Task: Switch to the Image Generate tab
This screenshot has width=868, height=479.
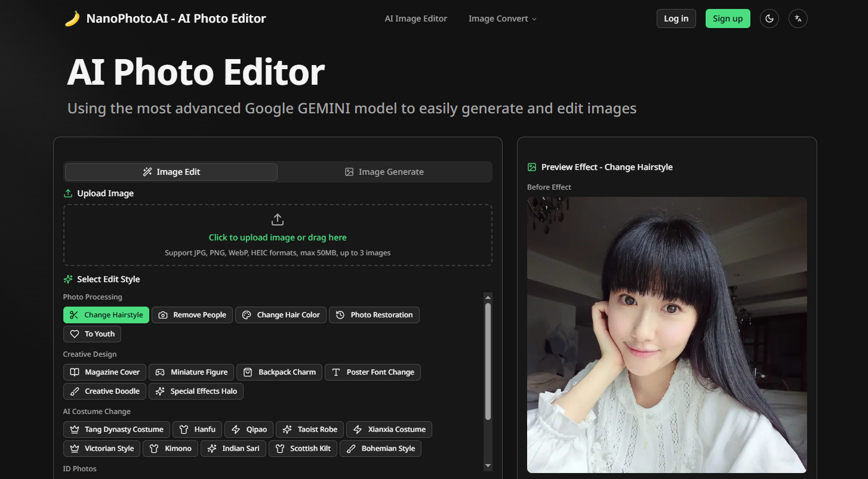Action: pyautogui.click(x=385, y=172)
